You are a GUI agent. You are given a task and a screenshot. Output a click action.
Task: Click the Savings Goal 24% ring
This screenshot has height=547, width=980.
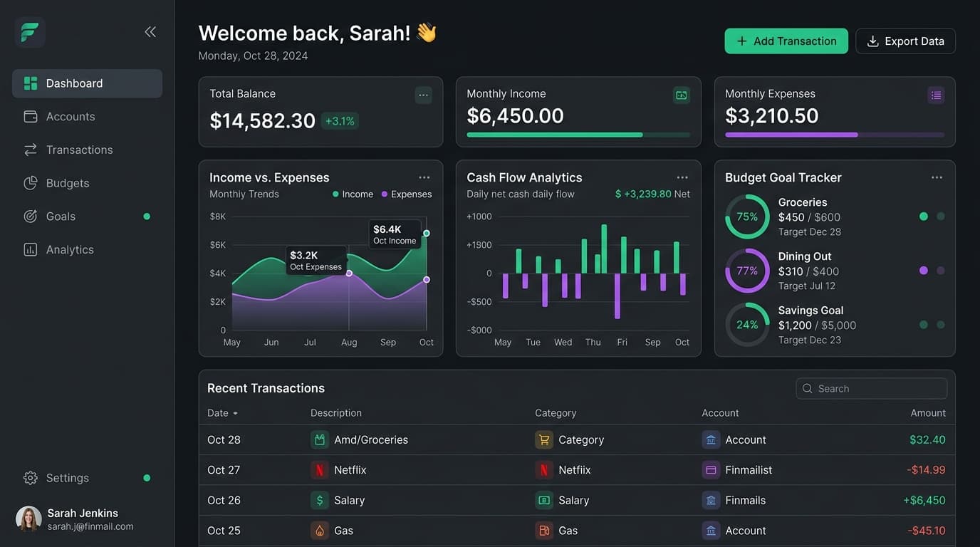click(x=747, y=325)
